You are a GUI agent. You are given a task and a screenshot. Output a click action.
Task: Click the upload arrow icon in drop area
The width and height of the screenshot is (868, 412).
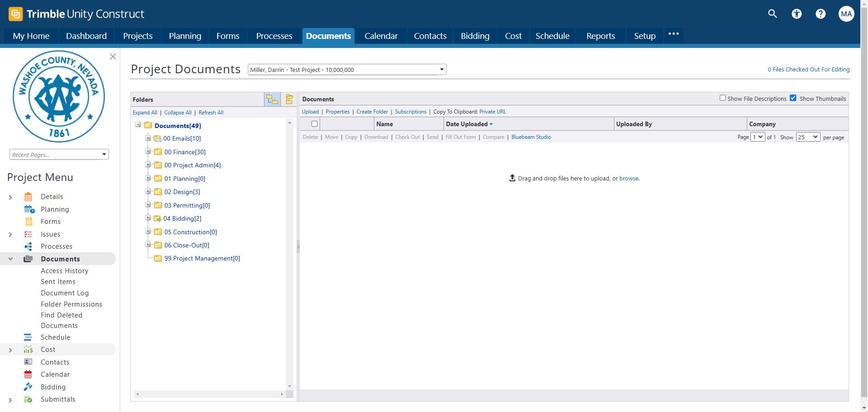coord(512,178)
